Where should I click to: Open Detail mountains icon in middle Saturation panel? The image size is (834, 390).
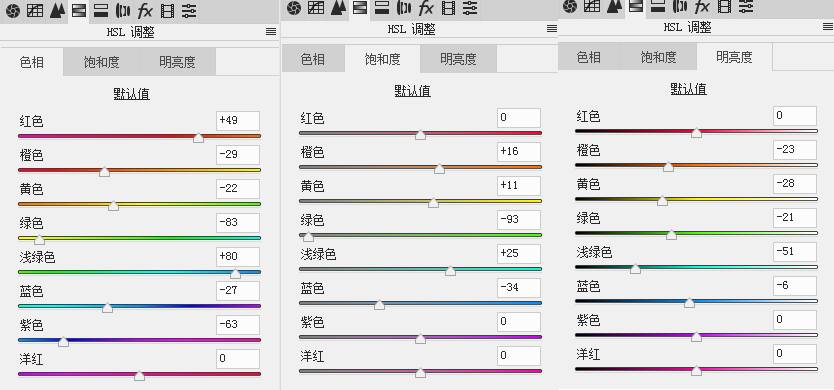point(338,7)
